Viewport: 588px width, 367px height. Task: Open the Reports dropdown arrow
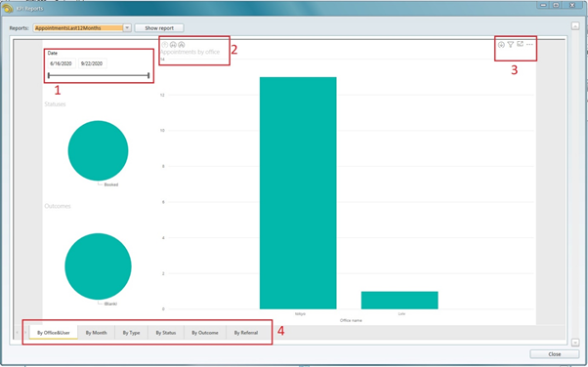[x=127, y=28]
